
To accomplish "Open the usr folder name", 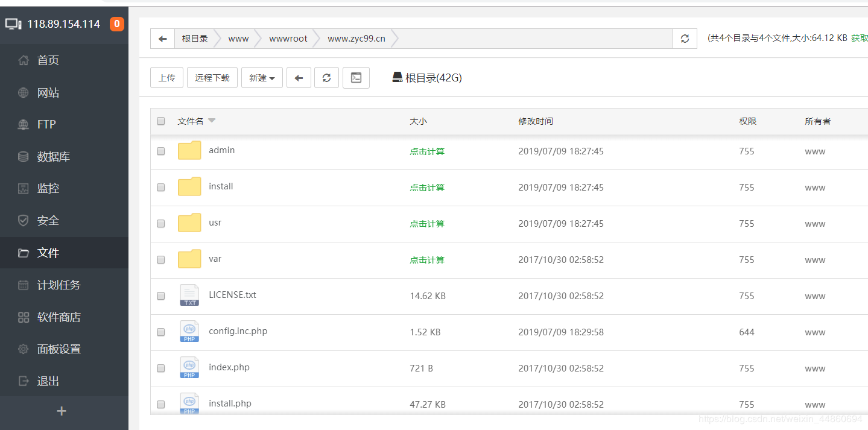I will point(215,223).
